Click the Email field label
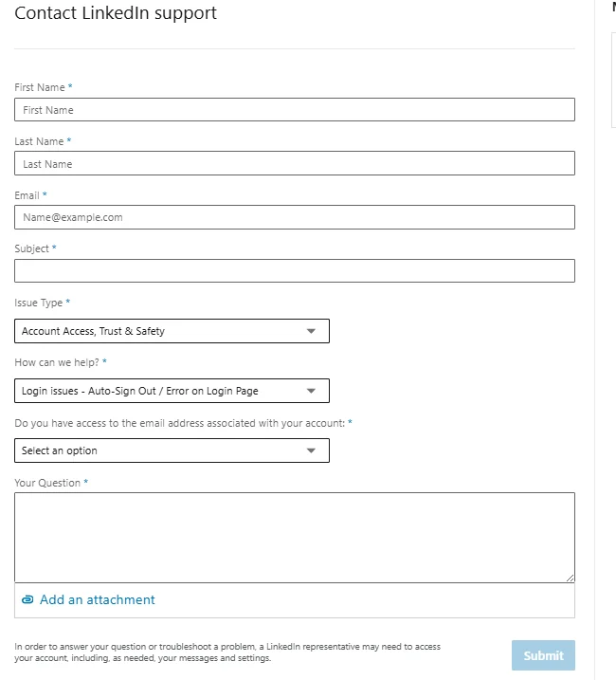 click(27, 195)
